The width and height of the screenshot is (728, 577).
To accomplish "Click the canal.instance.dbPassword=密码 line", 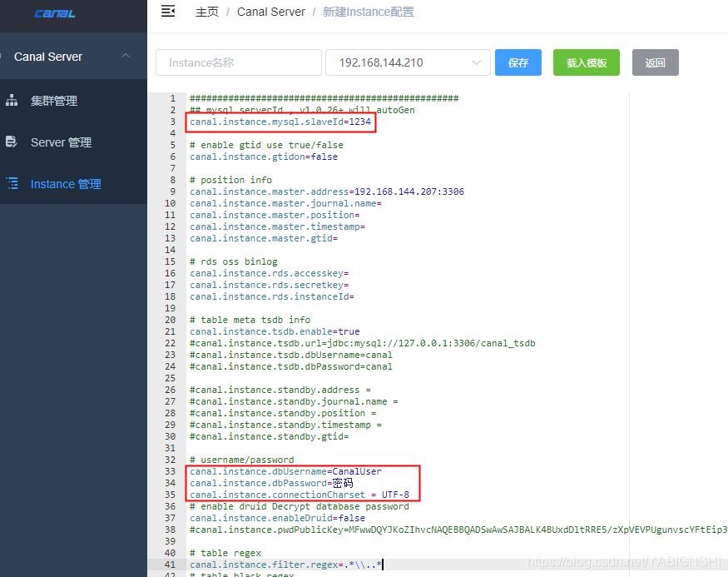I will tap(271, 483).
